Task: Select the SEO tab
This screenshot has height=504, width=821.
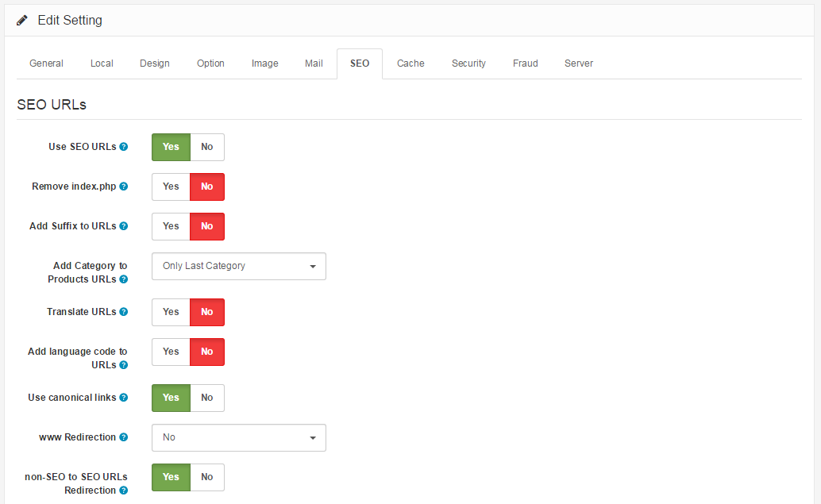Action: [360, 63]
